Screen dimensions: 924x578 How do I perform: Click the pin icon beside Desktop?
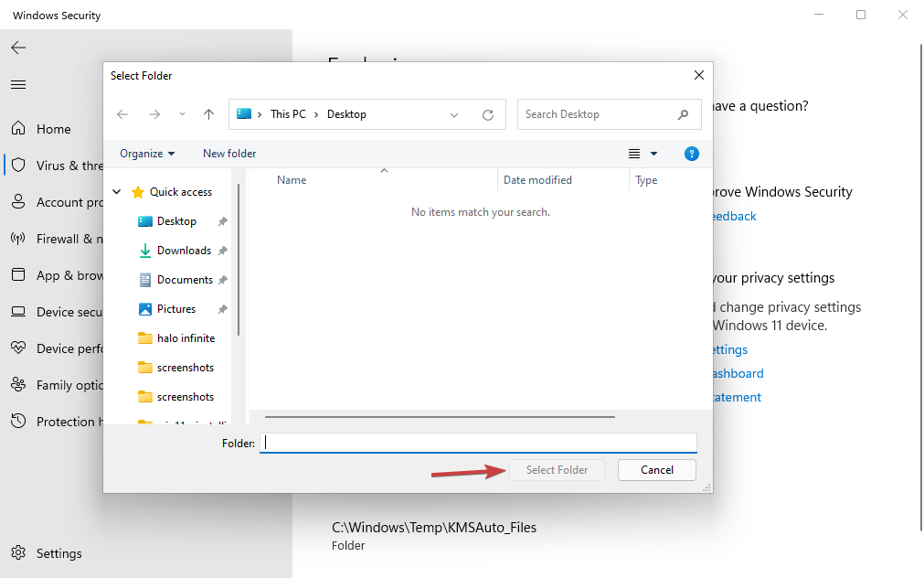[x=222, y=221]
